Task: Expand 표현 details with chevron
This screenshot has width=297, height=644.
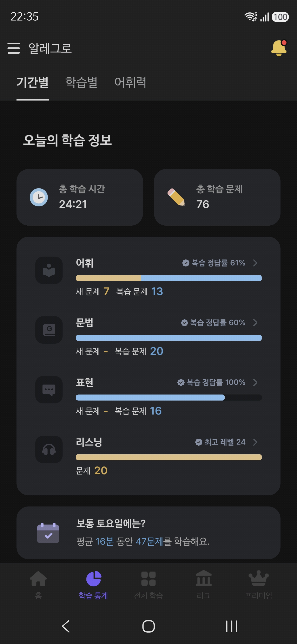Action: point(255,382)
